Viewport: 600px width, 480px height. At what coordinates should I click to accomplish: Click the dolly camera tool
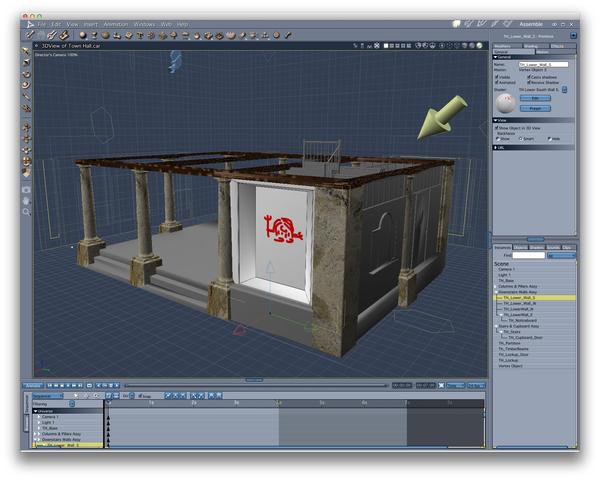pyautogui.click(x=26, y=127)
